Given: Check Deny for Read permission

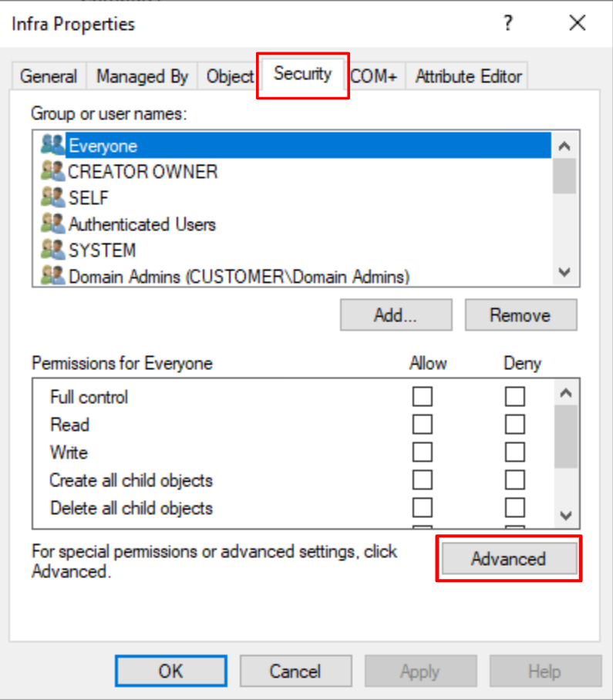Looking at the screenshot, I should pyautogui.click(x=515, y=425).
